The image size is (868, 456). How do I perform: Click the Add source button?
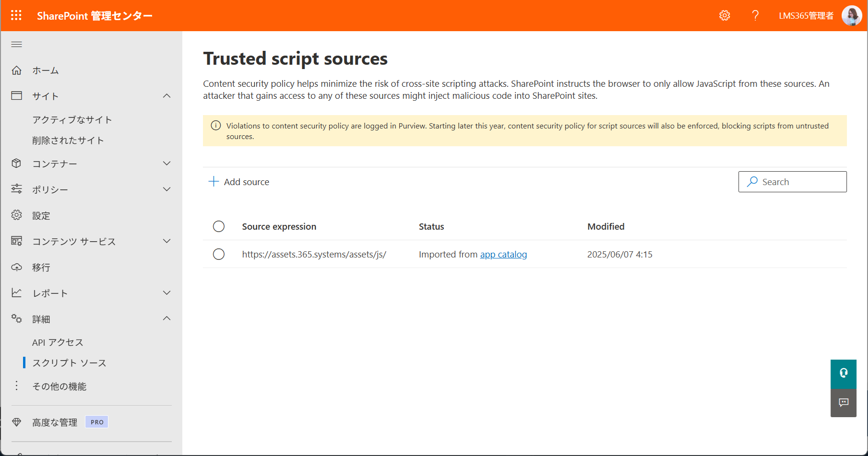click(x=239, y=182)
